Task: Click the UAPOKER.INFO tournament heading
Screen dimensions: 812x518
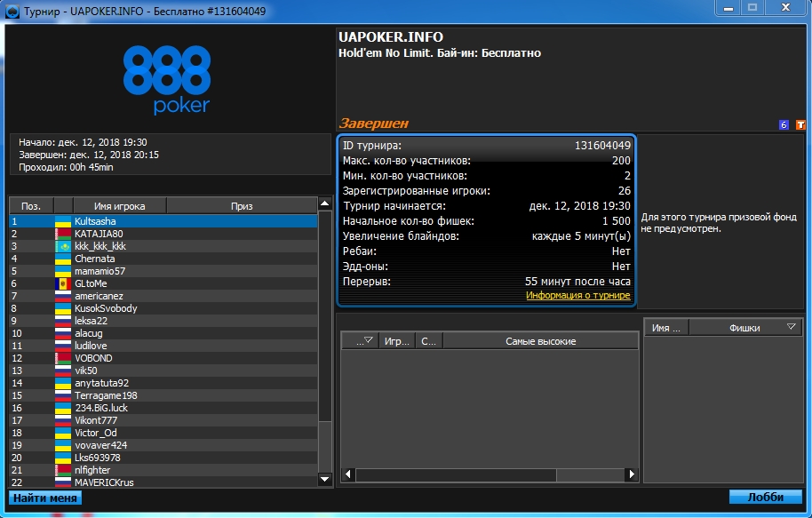Action: (x=391, y=37)
